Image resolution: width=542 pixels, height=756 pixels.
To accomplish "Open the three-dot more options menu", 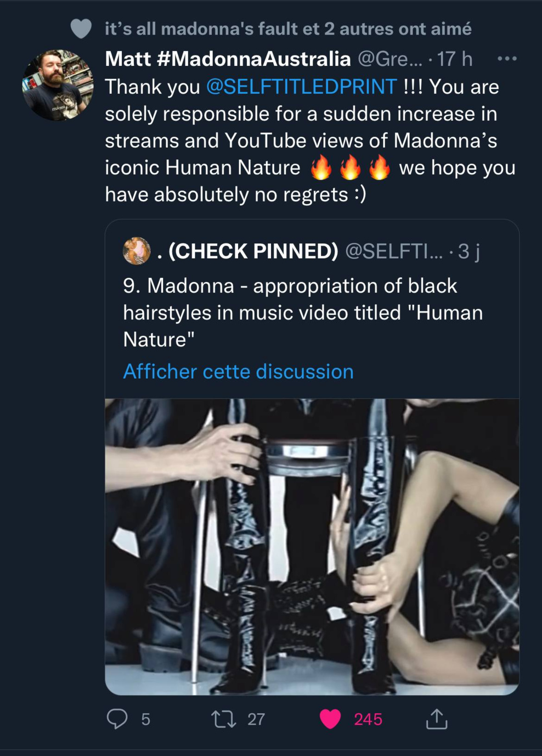I will coord(507,59).
